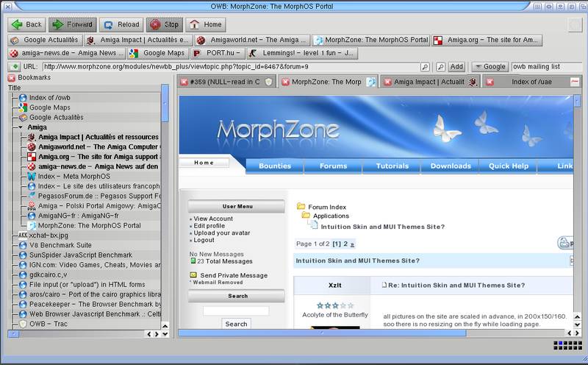Close the 'Index of /uae' tab

coord(490,82)
